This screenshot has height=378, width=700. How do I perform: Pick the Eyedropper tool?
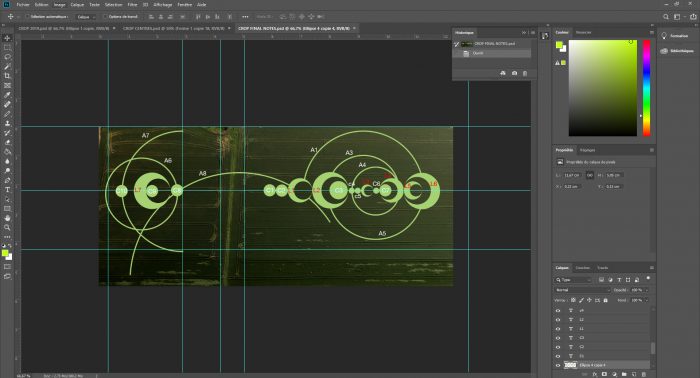[7, 95]
